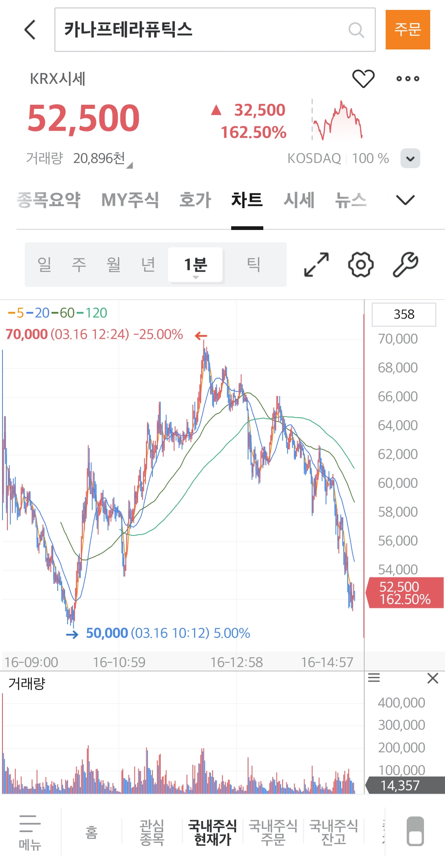Expand the KOSDAQ 100% dropdown arrow
This screenshot has width=445, height=868.
410,158
